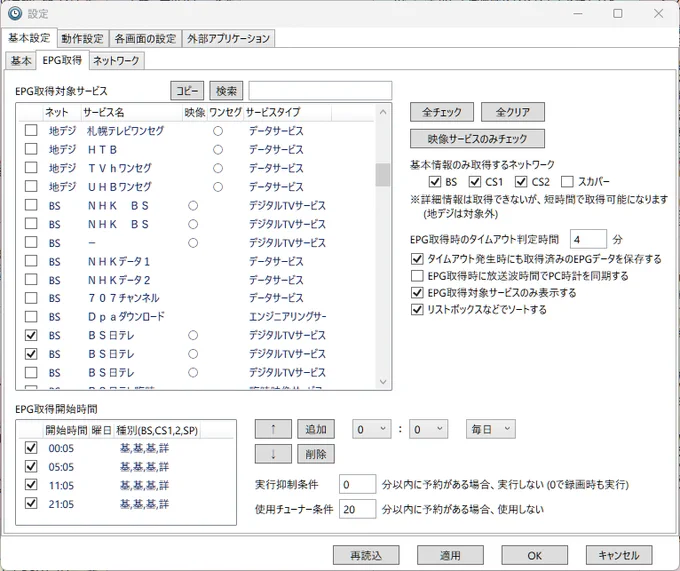The width and height of the screenshot is (680, 571).
Task: Check the NHKデータ2 service checkbox
Action: click(x=31, y=279)
